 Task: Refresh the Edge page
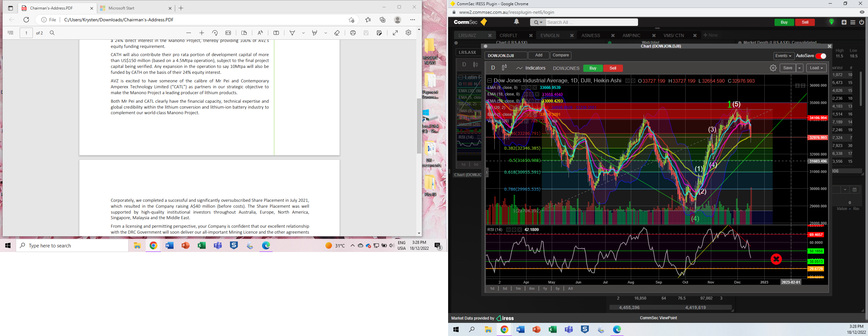pyautogui.click(x=26, y=20)
